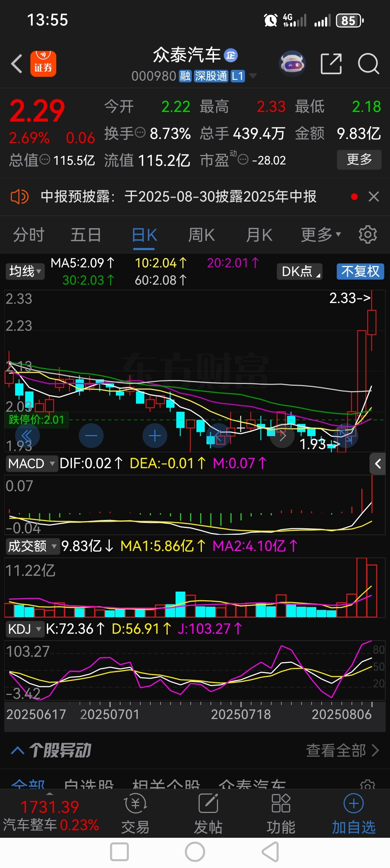The width and height of the screenshot is (390, 868).
Task: Tap the right arrow chart scroll button
Action: click(282, 436)
